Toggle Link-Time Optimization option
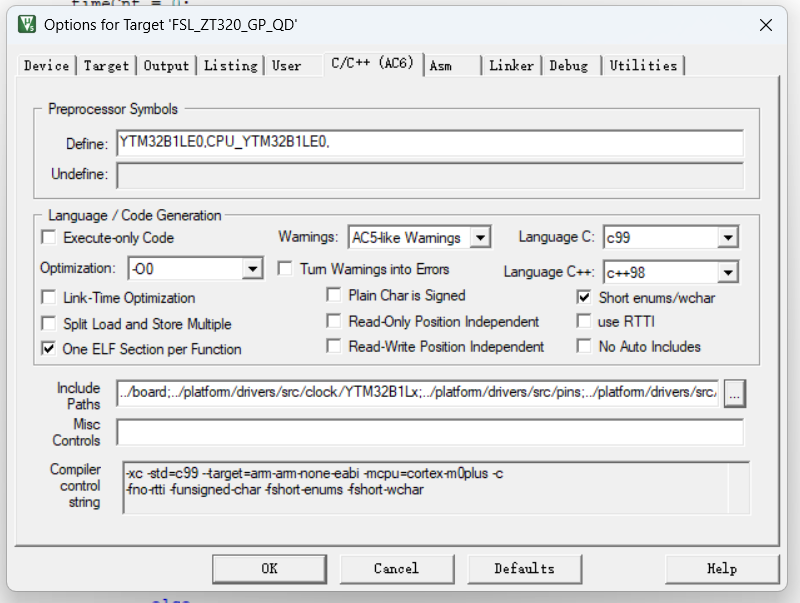The height and width of the screenshot is (603, 800). click(48, 298)
